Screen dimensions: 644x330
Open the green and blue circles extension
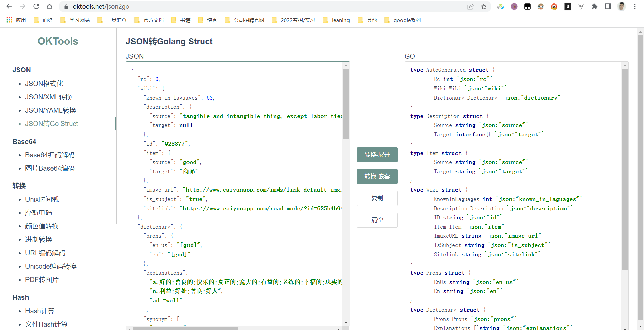coord(501,7)
